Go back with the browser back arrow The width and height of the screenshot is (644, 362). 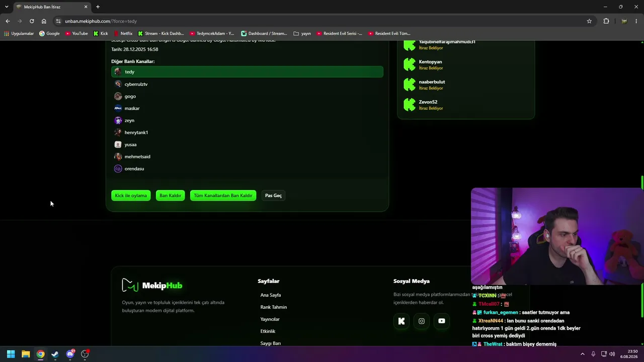pos(8,21)
